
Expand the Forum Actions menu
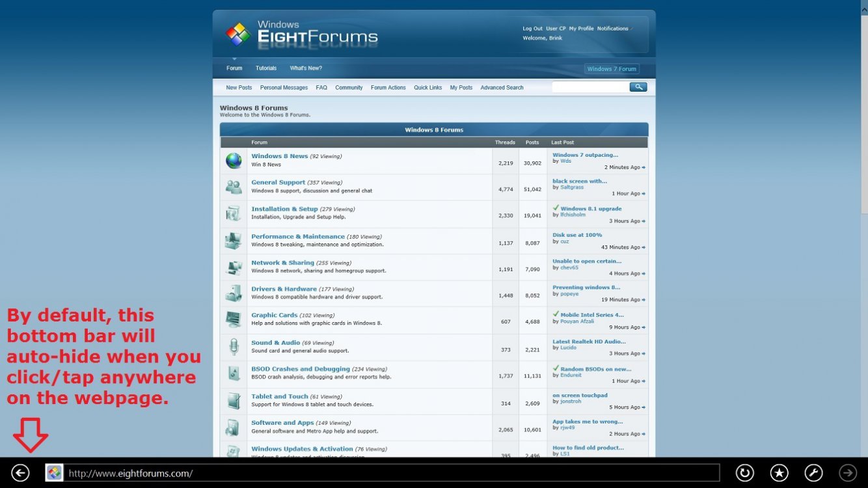(388, 88)
